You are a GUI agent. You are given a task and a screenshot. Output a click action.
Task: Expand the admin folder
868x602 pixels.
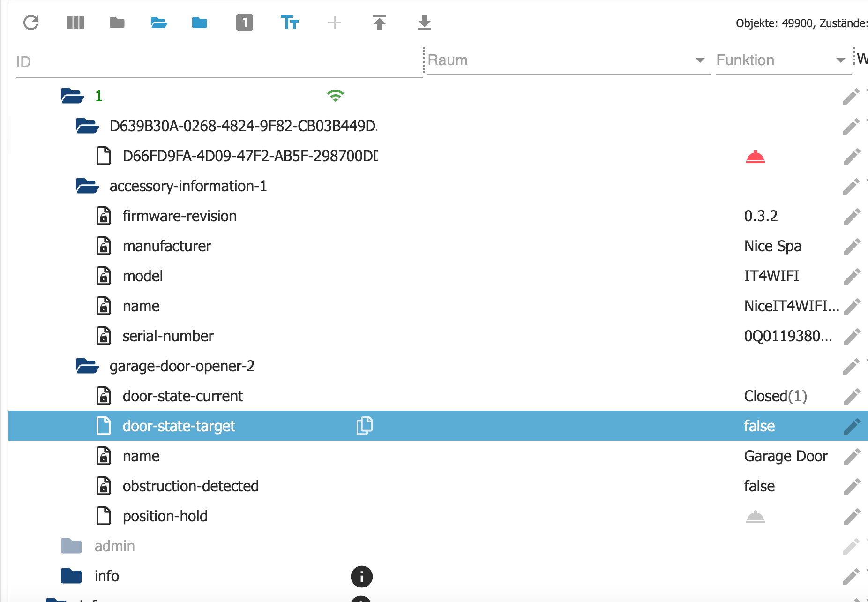click(71, 546)
